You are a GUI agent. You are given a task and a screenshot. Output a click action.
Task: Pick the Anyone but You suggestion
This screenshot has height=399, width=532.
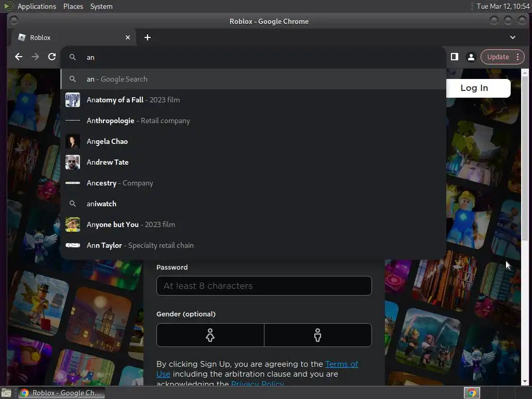pos(253,224)
